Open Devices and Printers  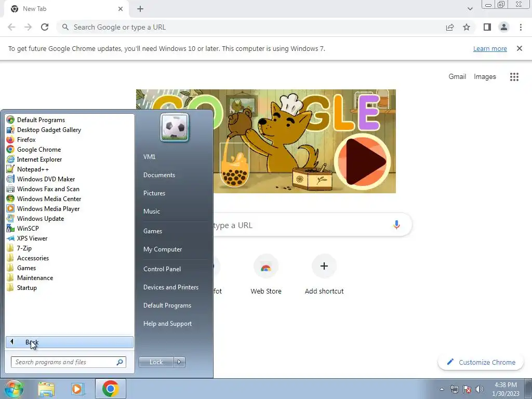170,287
